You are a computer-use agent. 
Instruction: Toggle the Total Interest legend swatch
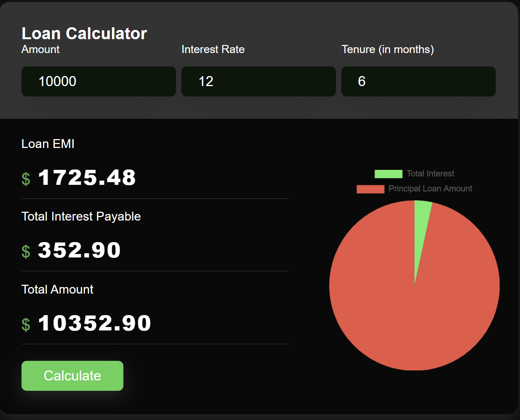coord(389,174)
